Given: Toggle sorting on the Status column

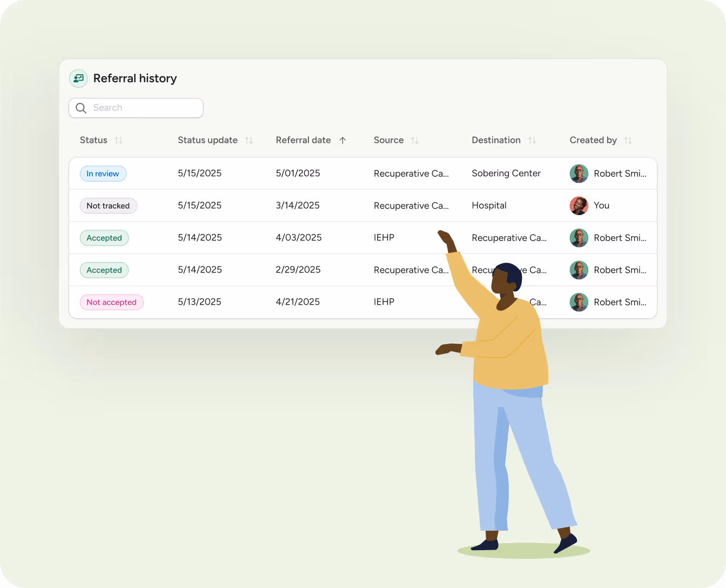Looking at the screenshot, I should [x=118, y=140].
